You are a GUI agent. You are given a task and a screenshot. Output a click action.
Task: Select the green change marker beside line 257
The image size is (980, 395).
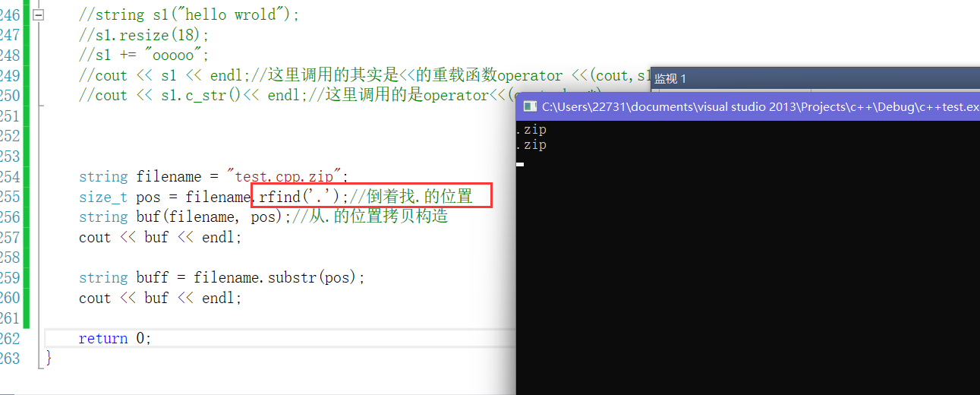tap(27, 238)
